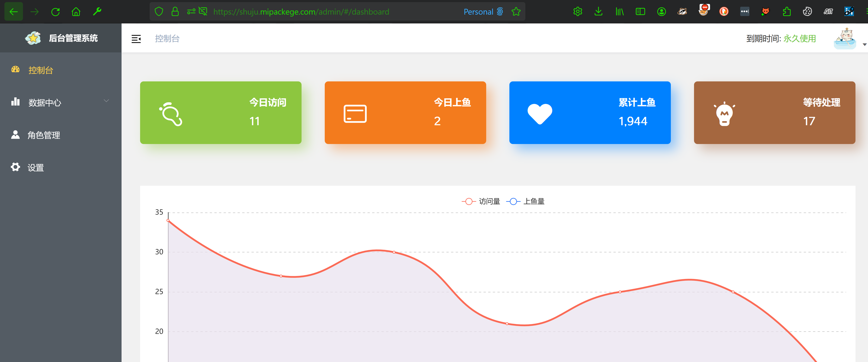Open Personal container dropdown in address bar
This screenshot has width=868, height=362.
coord(483,12)
